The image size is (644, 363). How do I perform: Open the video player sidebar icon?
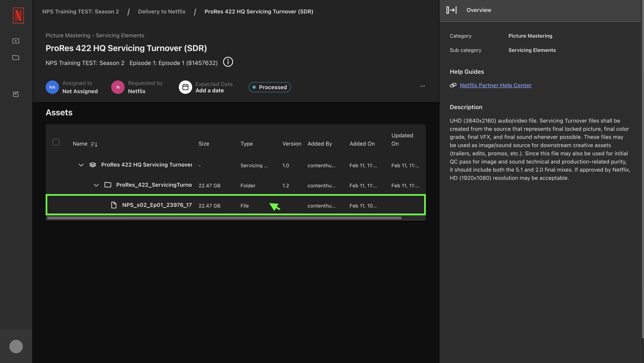(16, 41)
